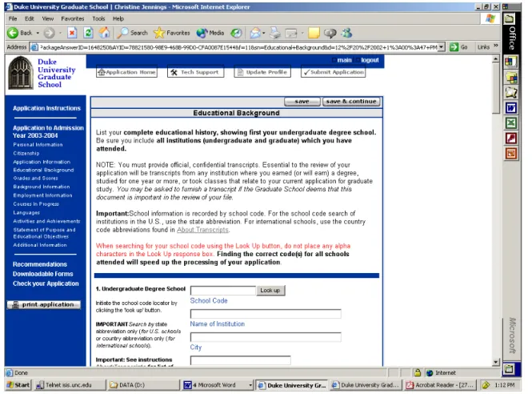Viewport: 532px width, 394px height.
Task: Open the Forward history dropdown arrow
Action: 60,33
